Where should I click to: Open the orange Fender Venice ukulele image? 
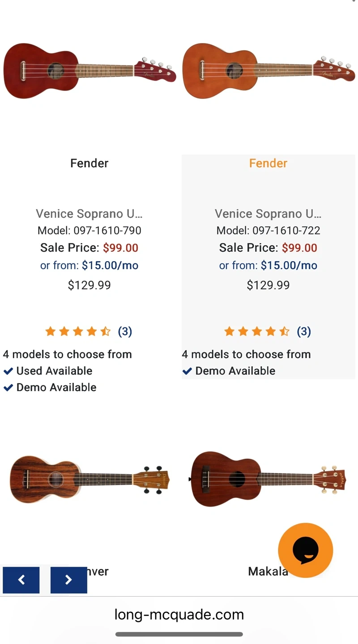click(x=268, y=71)
